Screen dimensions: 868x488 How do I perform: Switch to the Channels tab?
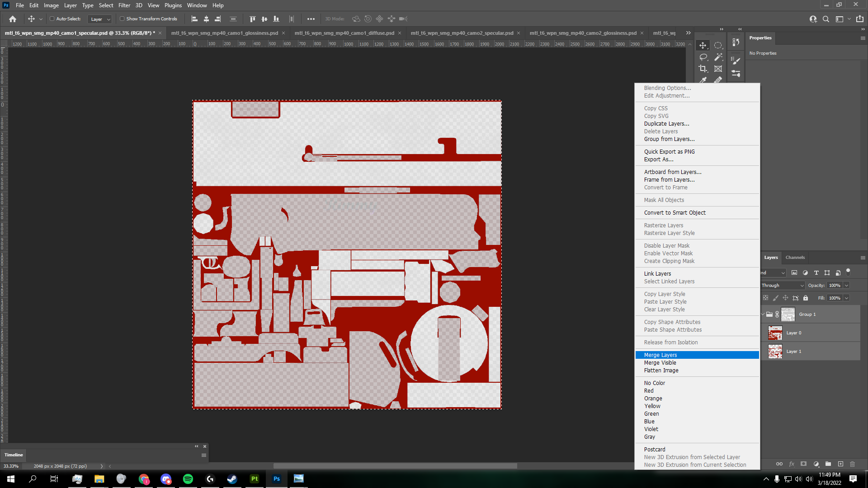click(795, 258)
